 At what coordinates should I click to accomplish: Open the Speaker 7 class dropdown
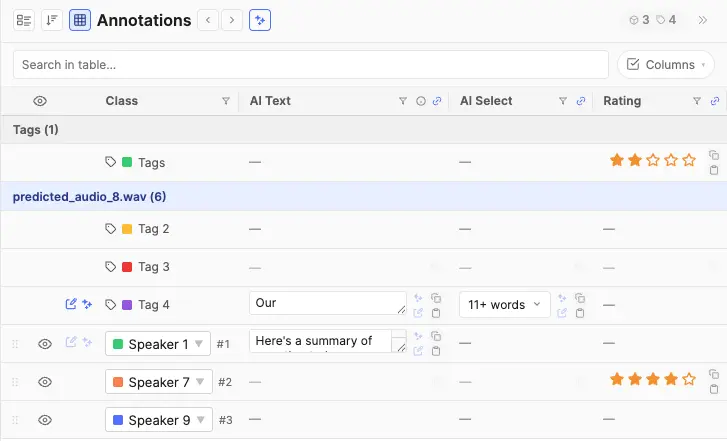[159, 382]
